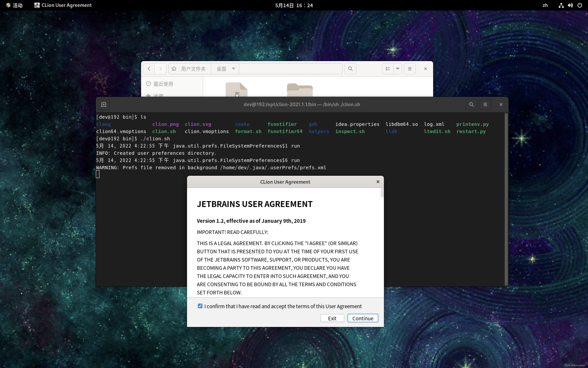Close the terminal window
This screenshot has width=588, height=368.
pos(501,104)
